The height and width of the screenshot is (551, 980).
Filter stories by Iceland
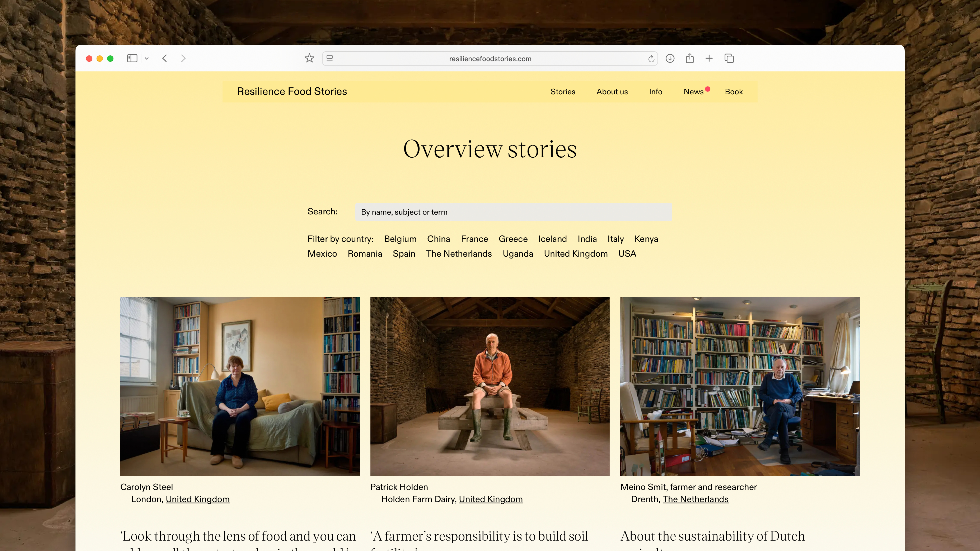click(x=552, y=239)
